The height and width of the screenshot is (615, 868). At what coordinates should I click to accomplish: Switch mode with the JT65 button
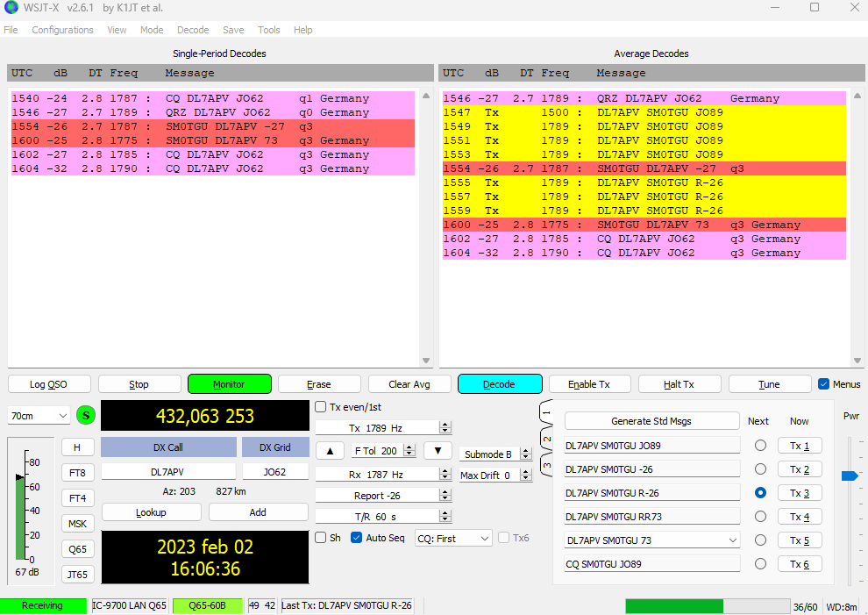pyautogui.click(x=77, y=575)
